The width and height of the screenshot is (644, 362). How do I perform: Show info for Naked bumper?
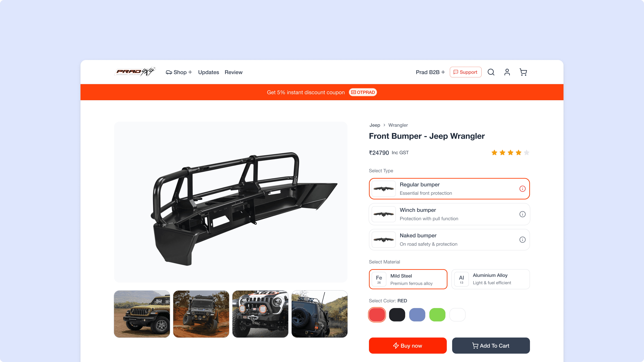(x=523, y=240)
